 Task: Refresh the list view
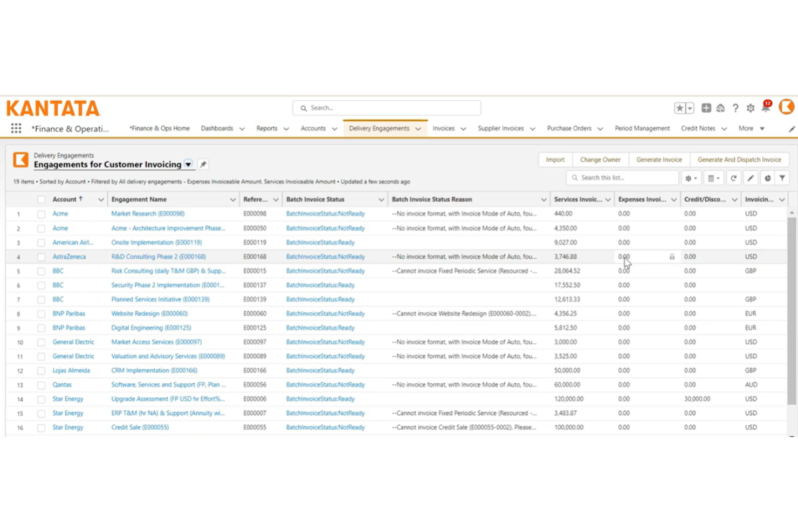click(733, 178)
